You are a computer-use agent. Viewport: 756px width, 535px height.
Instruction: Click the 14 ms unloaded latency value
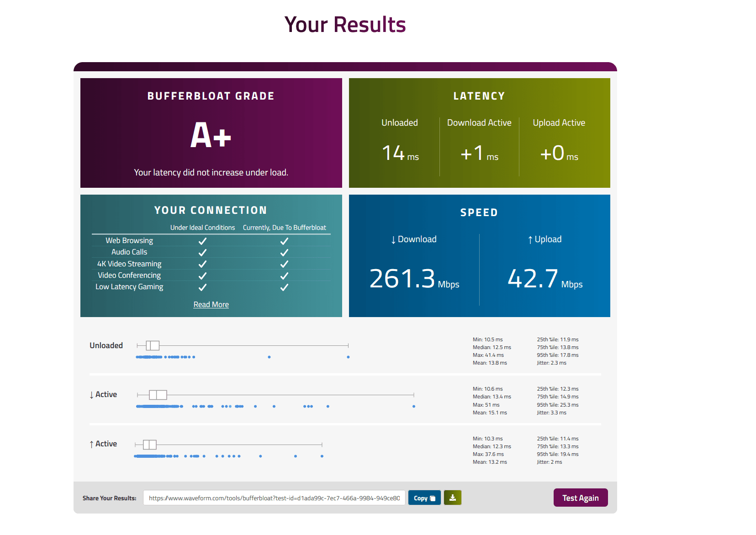click(x=400, y=153)
